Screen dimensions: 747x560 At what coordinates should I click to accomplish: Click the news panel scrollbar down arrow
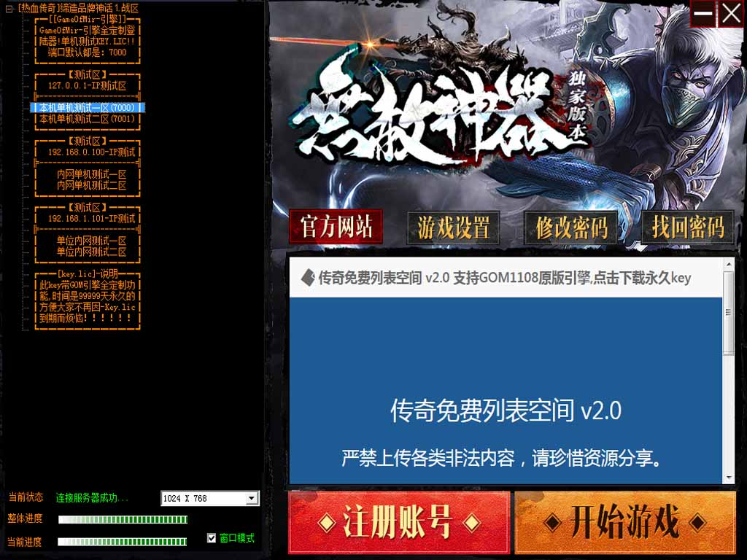tap(729, 478)
